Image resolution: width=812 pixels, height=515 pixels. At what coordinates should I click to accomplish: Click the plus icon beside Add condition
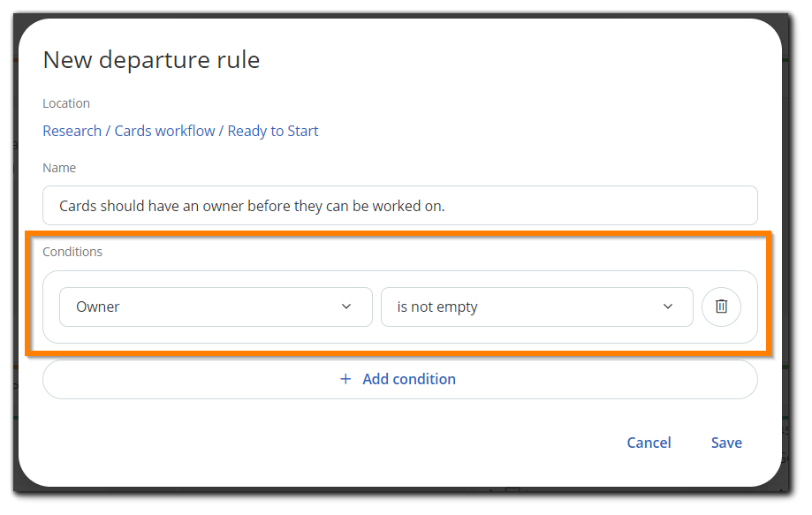[345, 379]
